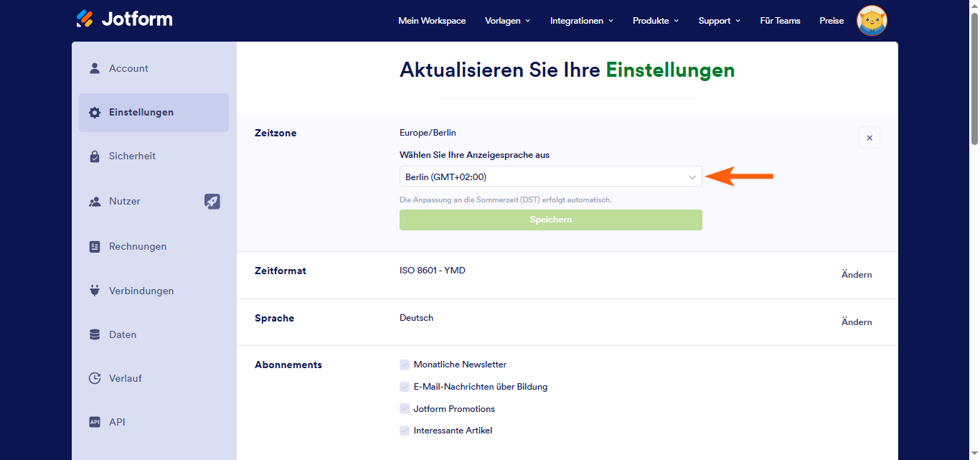Select Mein Workspace in the top navigation

pyautogui.click(x=432, y=21)
